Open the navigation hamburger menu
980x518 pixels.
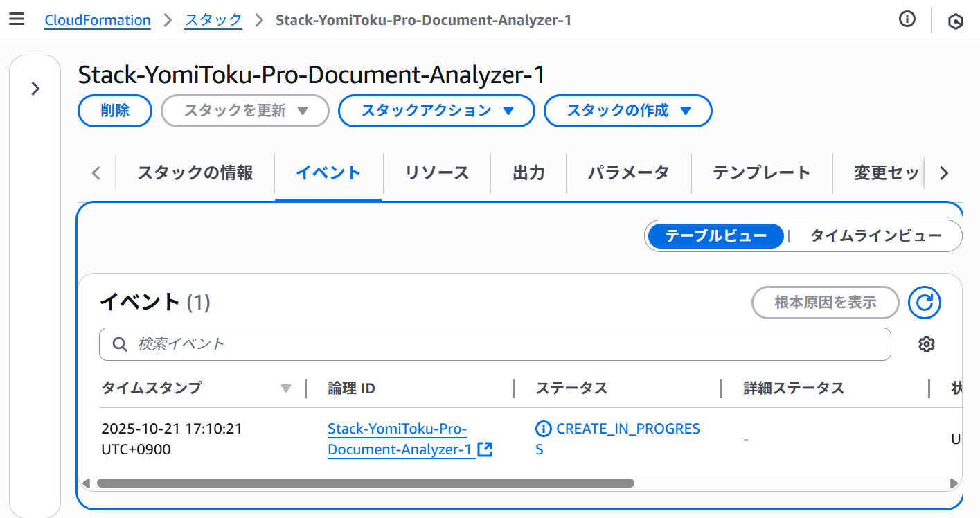(x=17, y=19)
